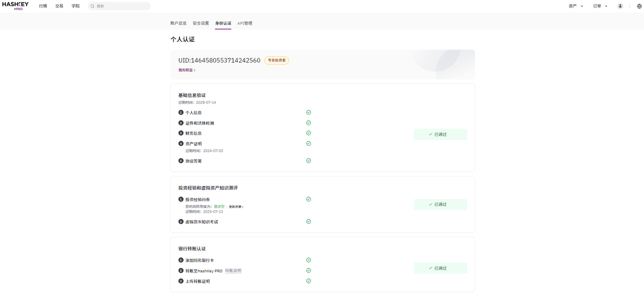Open the 交易 menu
This screenshot has width=644, height=295.
coord(59,6)
